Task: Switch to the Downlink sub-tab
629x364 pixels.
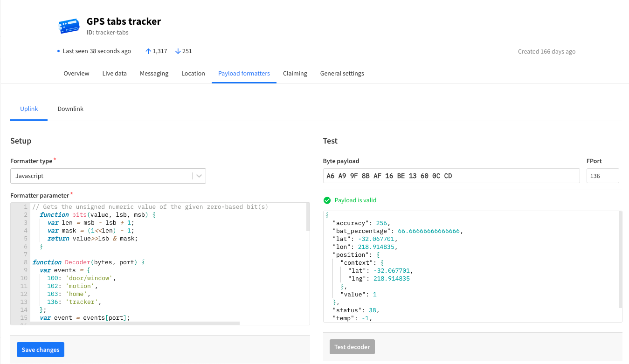Action: [x=70, y=109]
